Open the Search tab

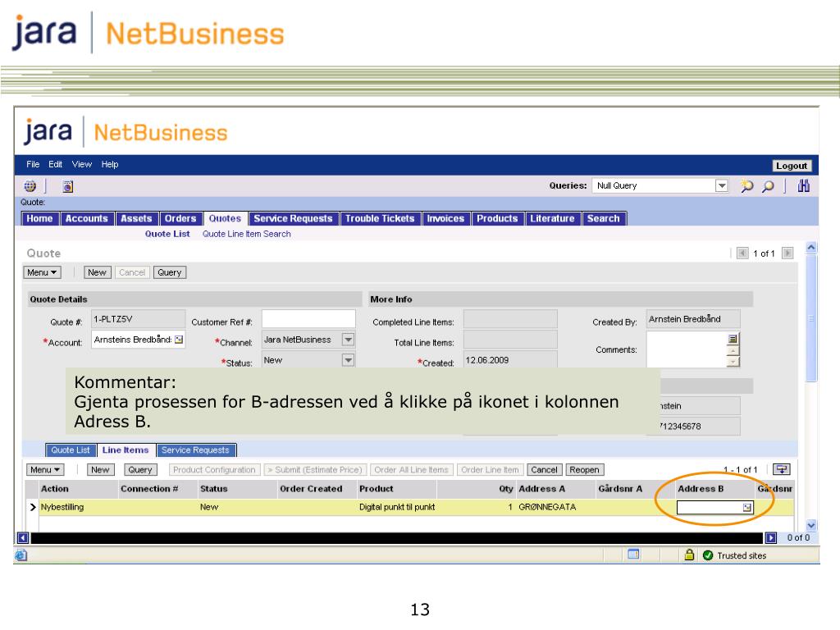tap(603, 218)
